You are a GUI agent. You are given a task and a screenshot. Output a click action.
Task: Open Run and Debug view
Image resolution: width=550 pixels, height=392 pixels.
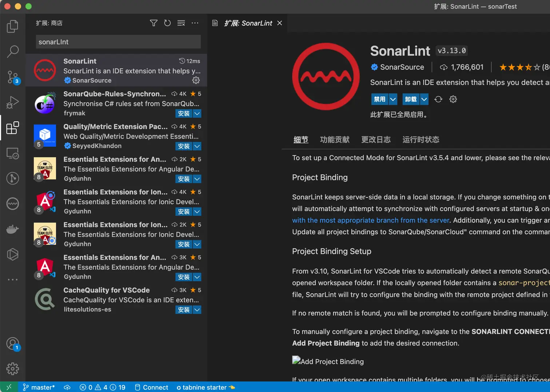coord(13,102)
